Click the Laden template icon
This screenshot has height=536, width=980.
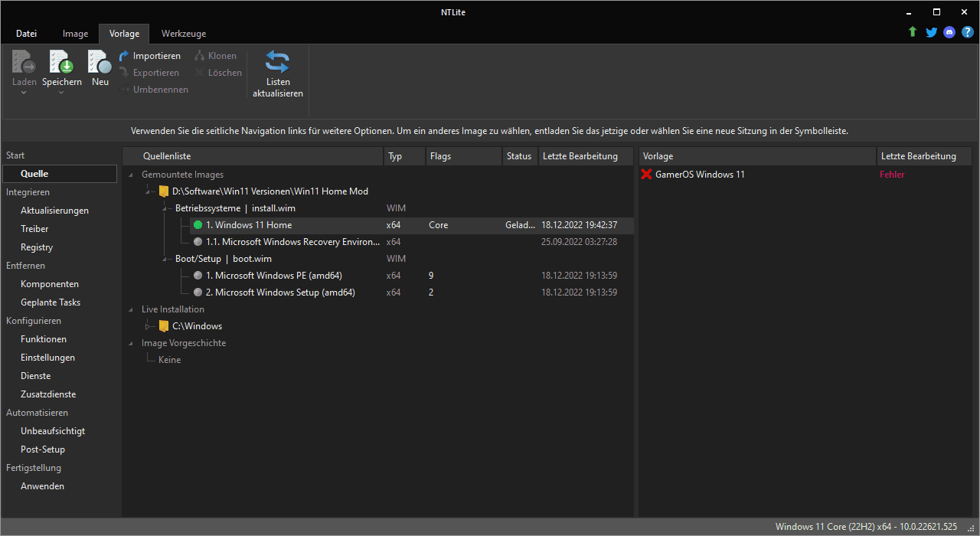[x=24, y=61]
